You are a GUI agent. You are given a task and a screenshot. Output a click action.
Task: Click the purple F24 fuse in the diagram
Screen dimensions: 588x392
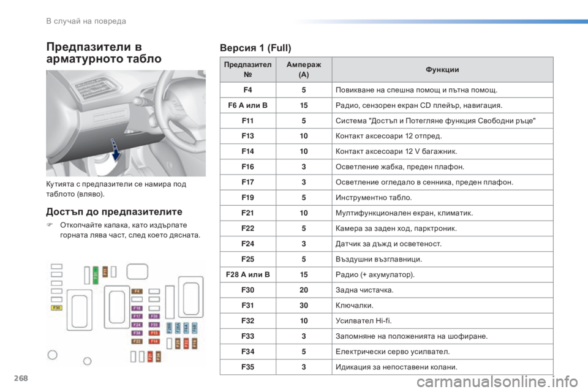(137, 325)
